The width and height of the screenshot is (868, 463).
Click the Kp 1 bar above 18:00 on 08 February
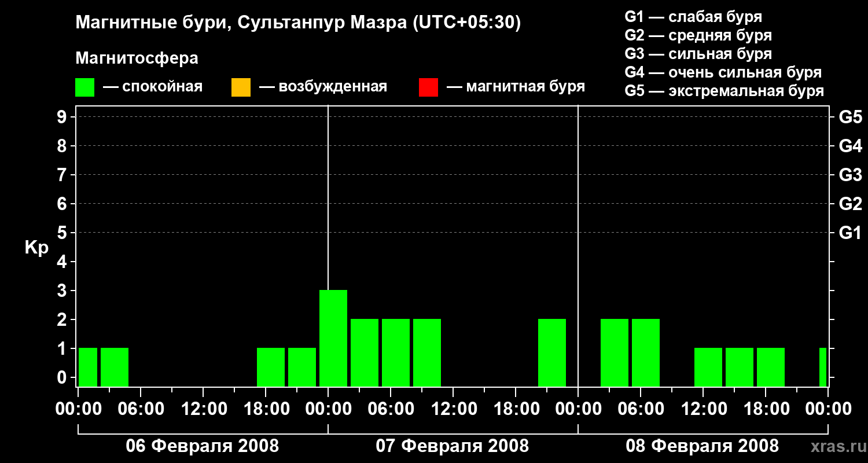[771, 367]
